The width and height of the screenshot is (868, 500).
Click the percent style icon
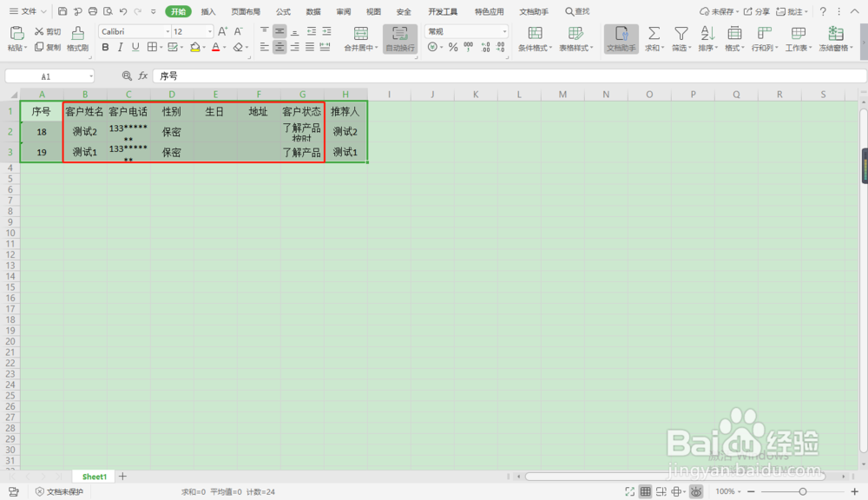(453, 47)
